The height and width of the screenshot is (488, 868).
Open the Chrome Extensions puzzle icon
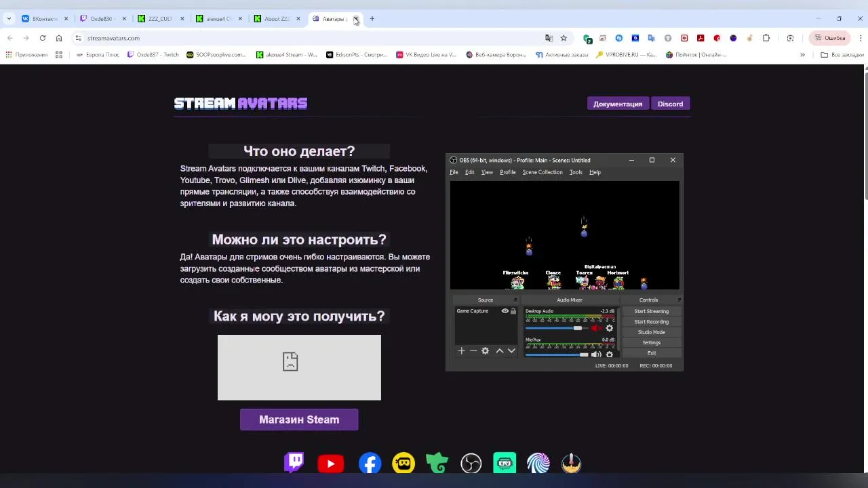pyautogui.click(x=766, y=38)
